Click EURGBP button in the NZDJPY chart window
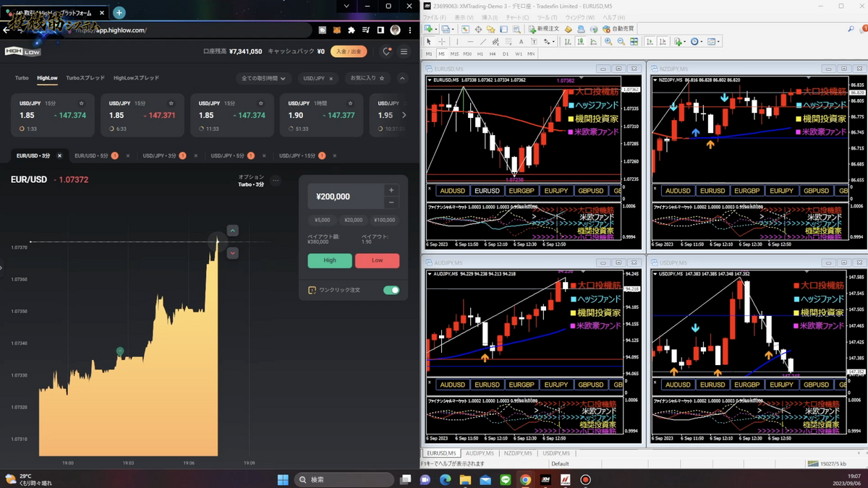Screen dimensions: 868x488 point(747,191)
